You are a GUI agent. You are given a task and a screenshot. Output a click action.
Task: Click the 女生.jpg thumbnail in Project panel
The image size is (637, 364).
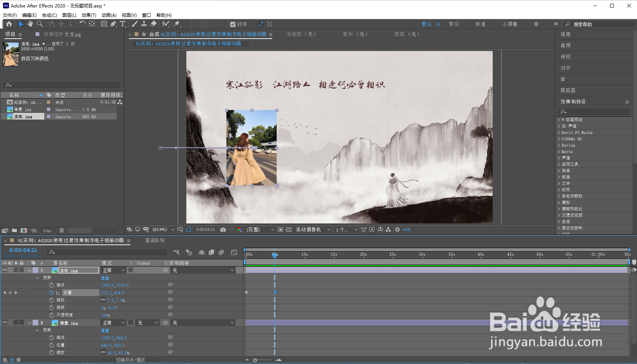coord(11,54)
